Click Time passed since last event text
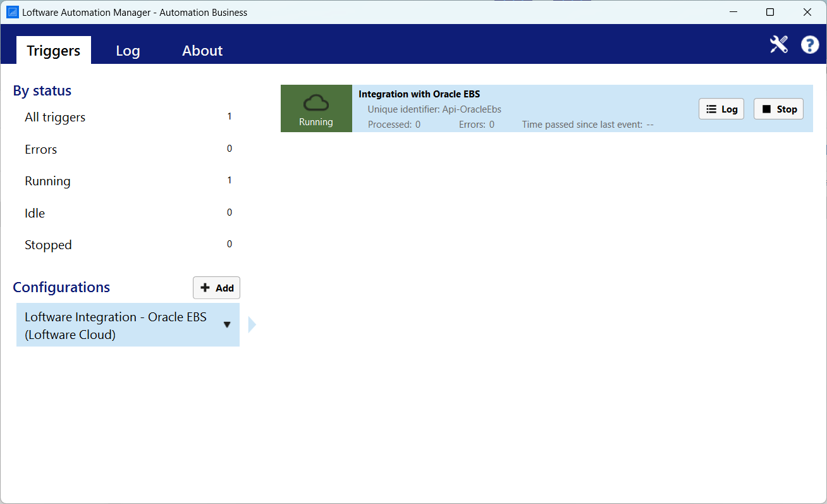Image resolution: width=827 pixels, height=504 pixels. point(587,125)
